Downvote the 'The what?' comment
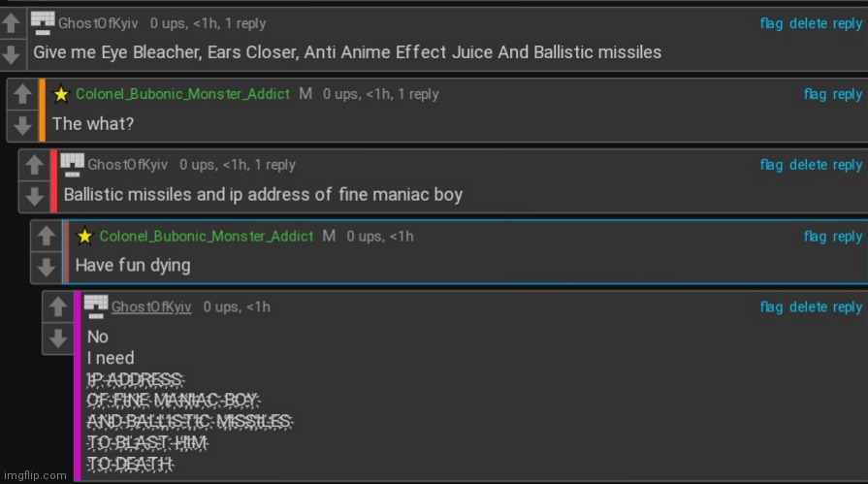This screenshot has width=868, height=484. coord(22,125)
